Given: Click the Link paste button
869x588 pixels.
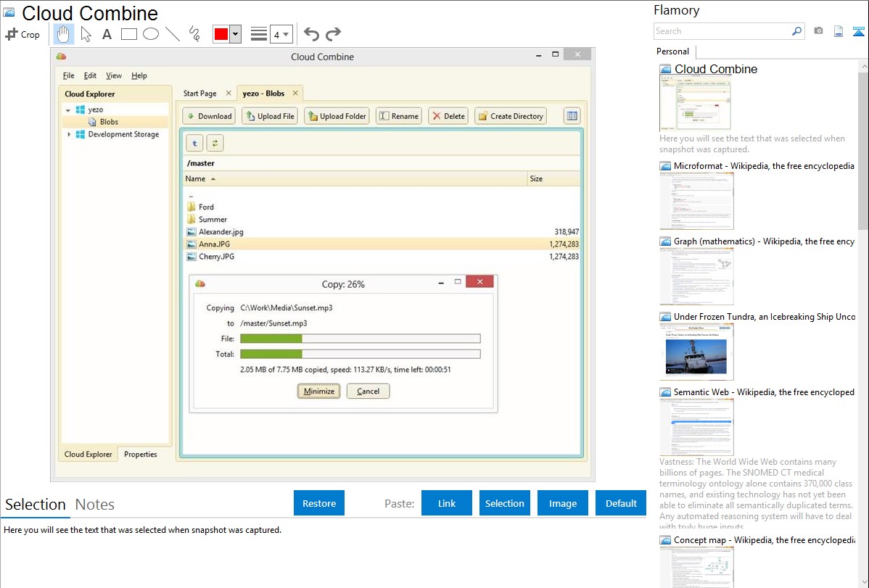Looking at the screenshot, I should [447, 503].
